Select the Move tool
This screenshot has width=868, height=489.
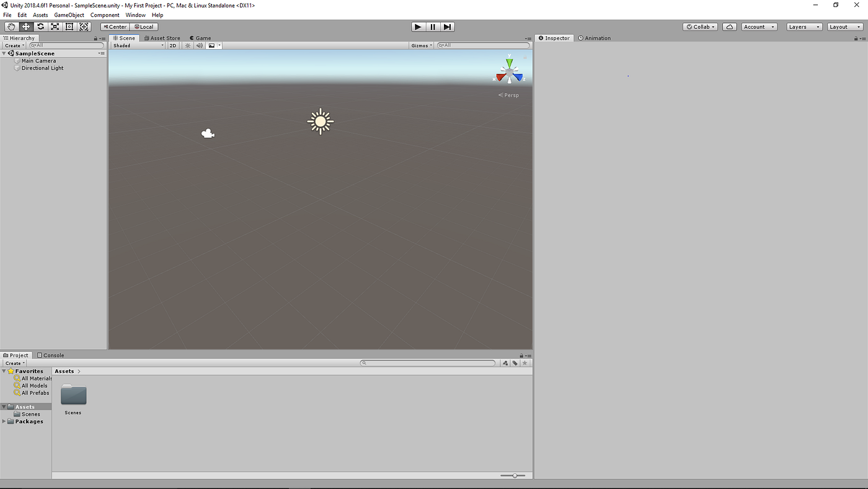pos(25,27)
